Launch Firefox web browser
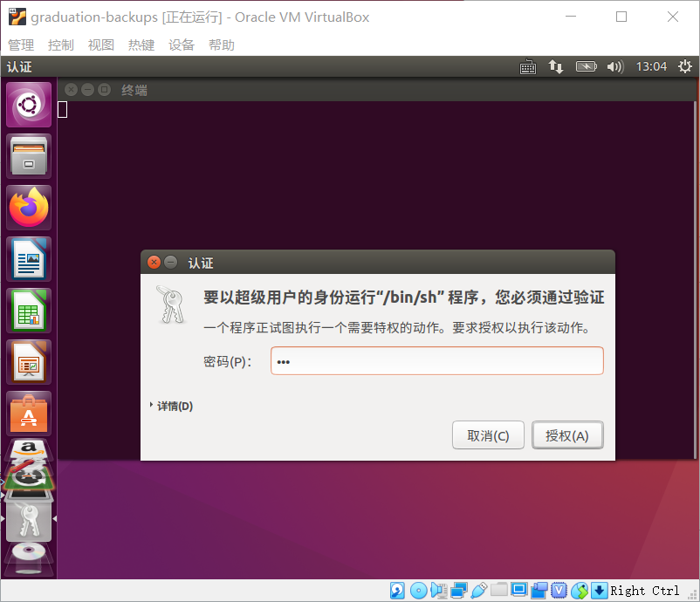 [29, 208]
